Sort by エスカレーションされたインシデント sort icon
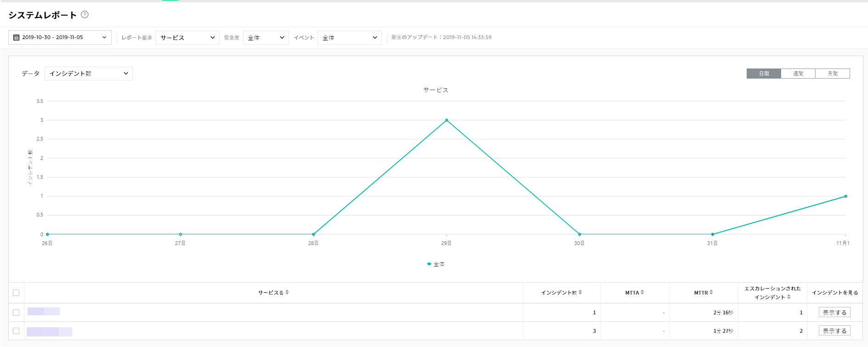This screenshot has width=868, height=347. tap(789, 297)
